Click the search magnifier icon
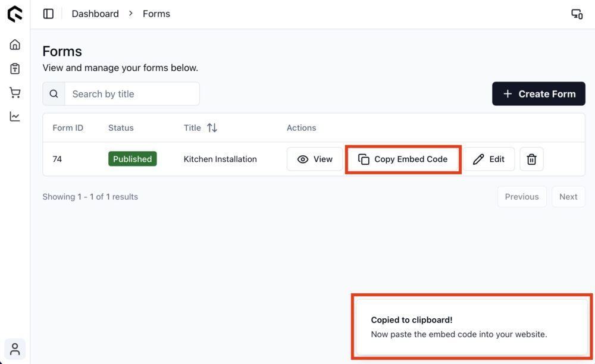595x364 pixels. (x=54, y=93)
